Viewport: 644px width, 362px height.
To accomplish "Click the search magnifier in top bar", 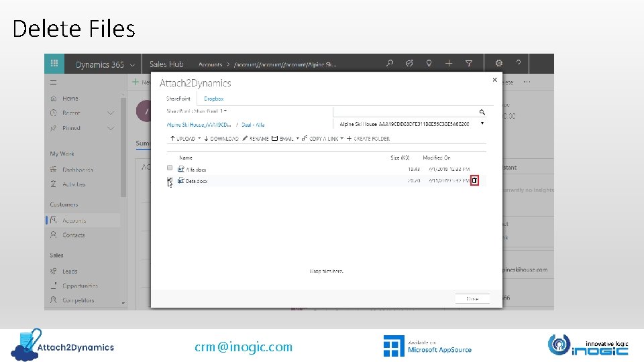I will (389, 63).
